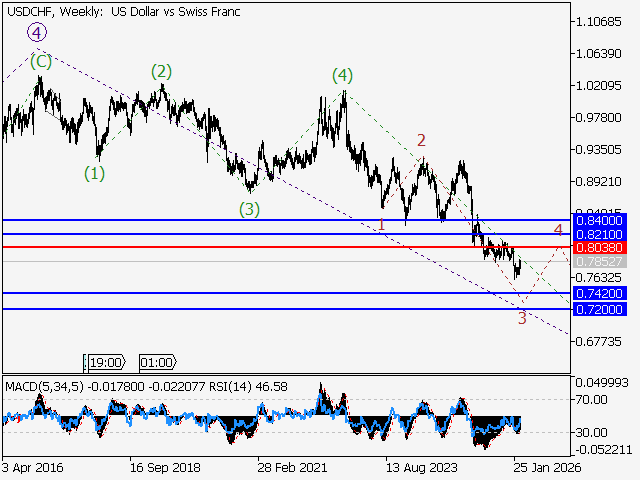Click the red 0.80380 price label

coord(600,247)
